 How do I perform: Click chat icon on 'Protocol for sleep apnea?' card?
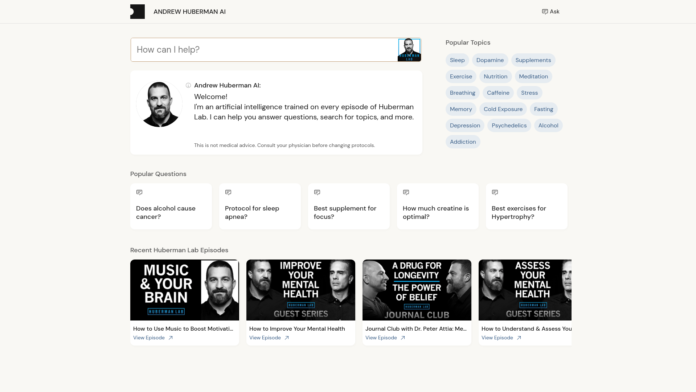[x=228, y=192]
